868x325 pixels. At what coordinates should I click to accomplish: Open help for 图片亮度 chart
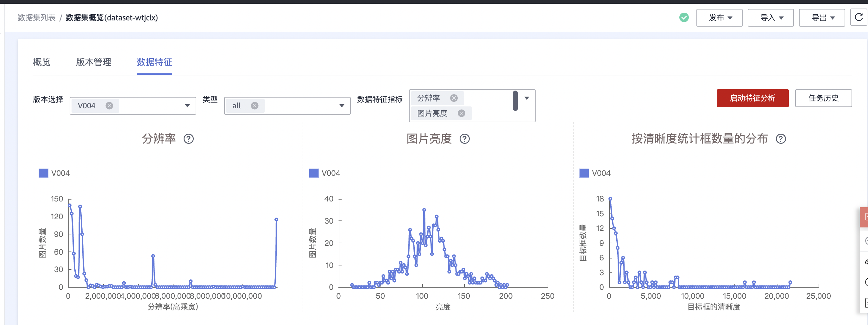(x=465, y=139)
